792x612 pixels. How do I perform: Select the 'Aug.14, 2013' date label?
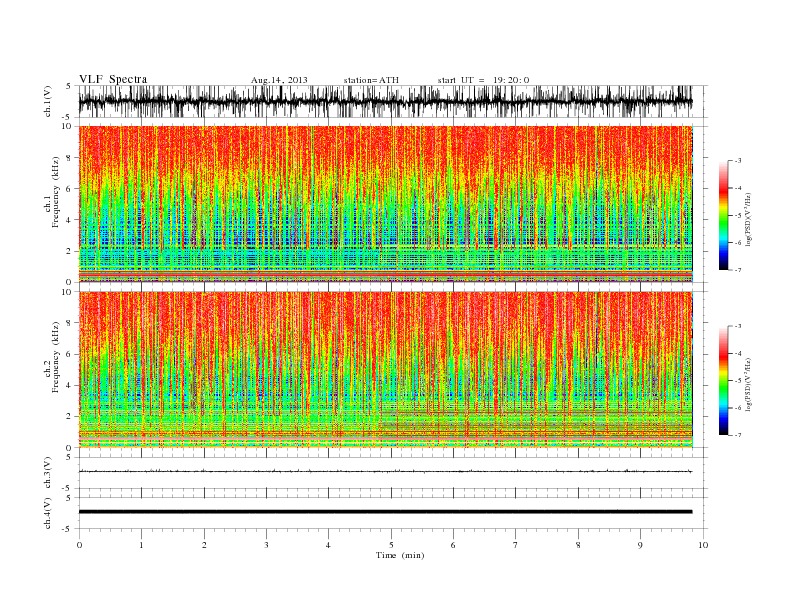click(279, 80)
